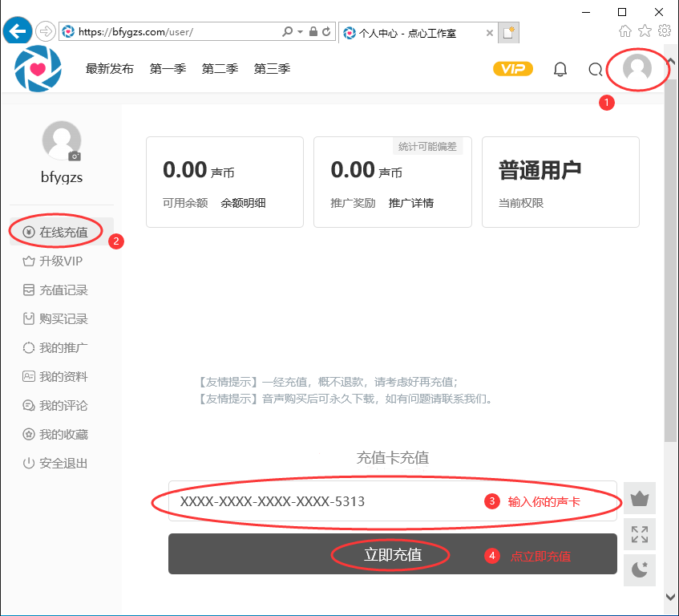Click the recharge card number input field
Screen dimensions: 679x616
[x=321, y=502]
